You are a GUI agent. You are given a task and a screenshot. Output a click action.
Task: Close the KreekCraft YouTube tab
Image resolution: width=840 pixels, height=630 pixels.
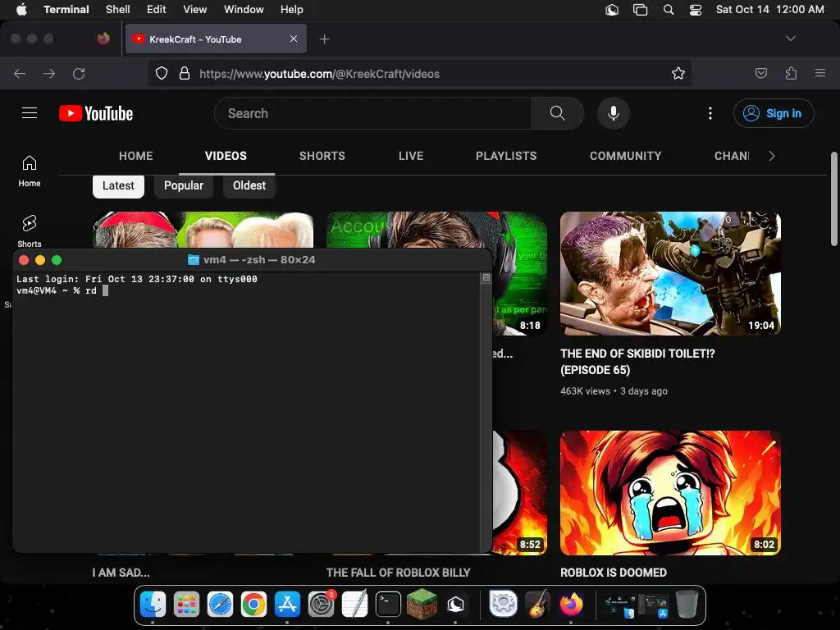click(x=294, y=39)
